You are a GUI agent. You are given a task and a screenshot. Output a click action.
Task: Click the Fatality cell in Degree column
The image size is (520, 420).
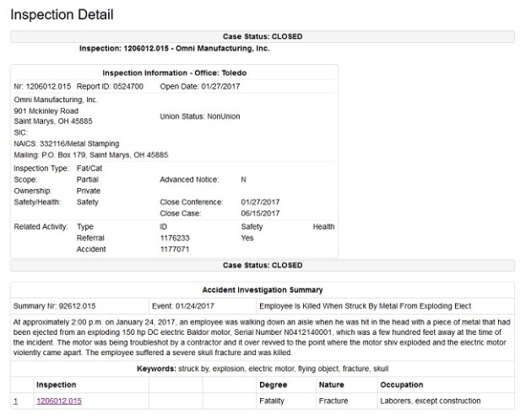[x=272, y=400]
